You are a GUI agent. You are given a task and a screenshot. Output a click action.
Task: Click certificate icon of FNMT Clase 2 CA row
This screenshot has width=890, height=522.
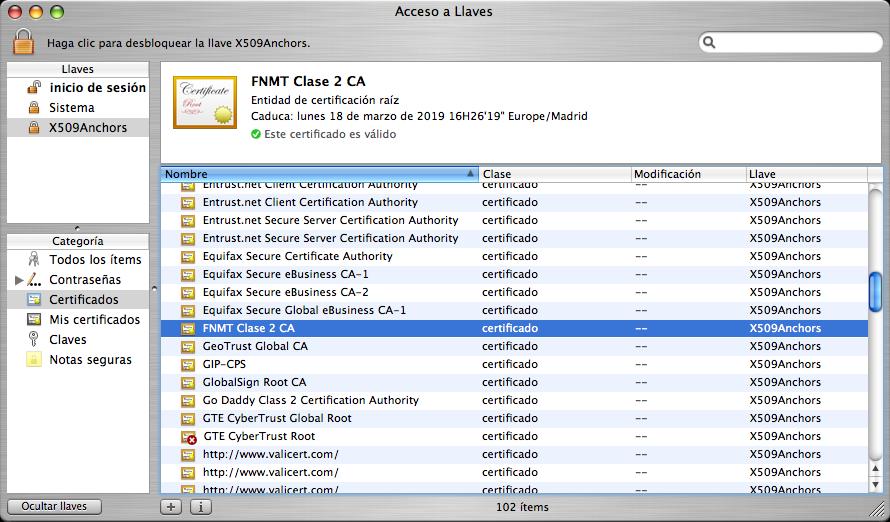point(188,329)
